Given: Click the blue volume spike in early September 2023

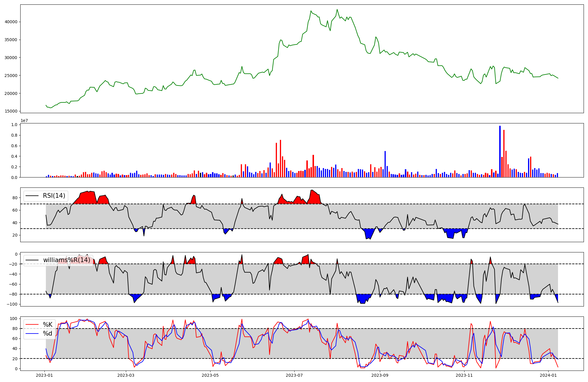Looking at the screenshot, I should coord(385,165).
